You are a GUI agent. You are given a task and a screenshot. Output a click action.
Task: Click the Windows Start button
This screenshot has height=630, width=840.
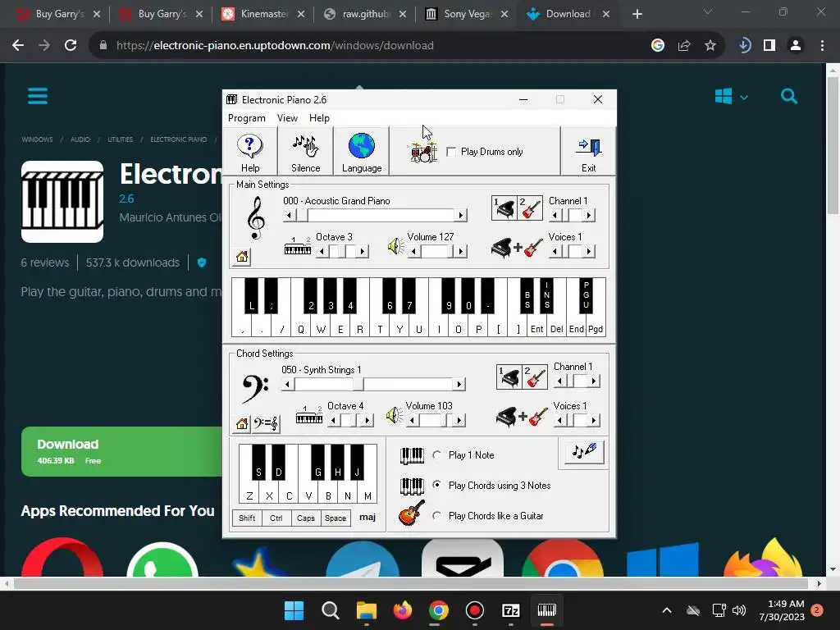tap(294, 610)
